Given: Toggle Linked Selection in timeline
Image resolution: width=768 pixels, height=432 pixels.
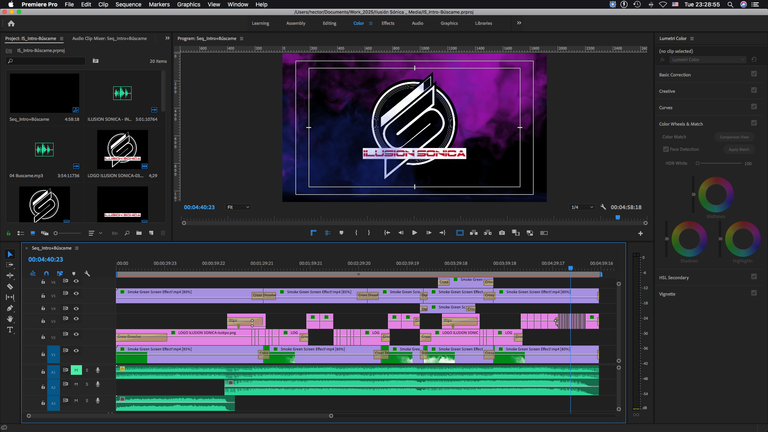Looking at the screenshot, I should coord(60,273).
